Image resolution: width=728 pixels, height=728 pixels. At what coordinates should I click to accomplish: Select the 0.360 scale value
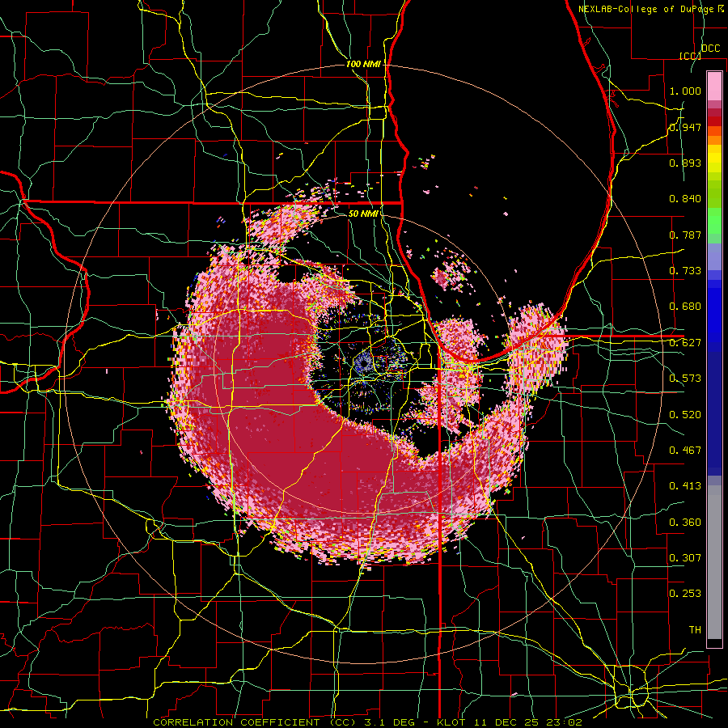coord(685,523)
